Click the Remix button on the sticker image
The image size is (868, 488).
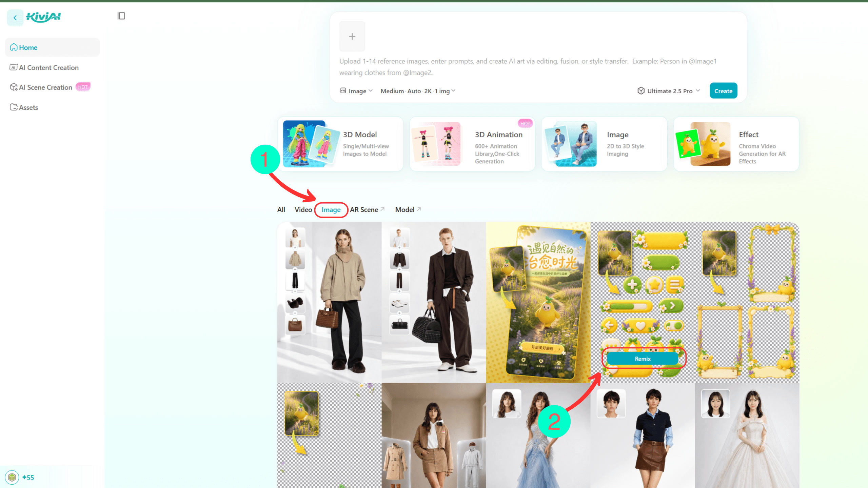click(643, 359)
